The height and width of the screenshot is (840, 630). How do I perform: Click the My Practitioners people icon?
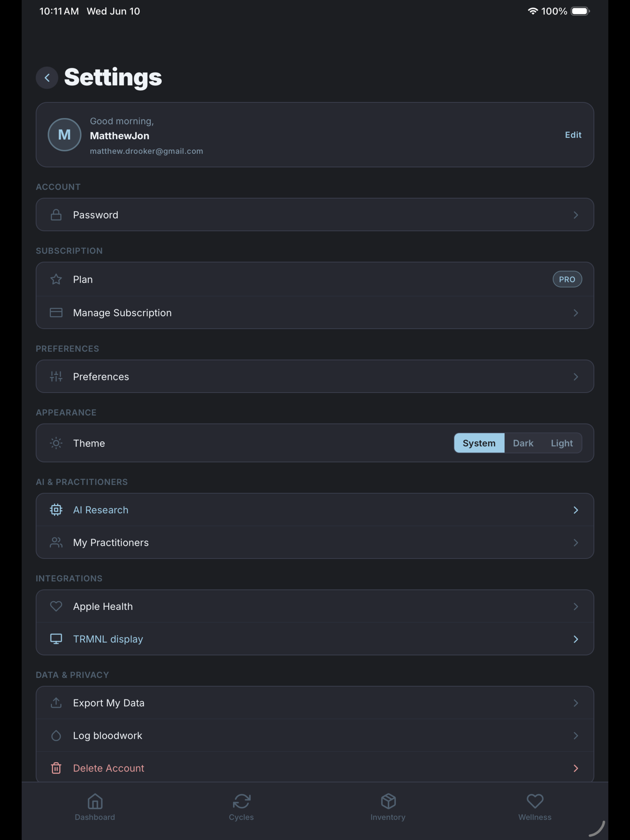tap(56, 542)
